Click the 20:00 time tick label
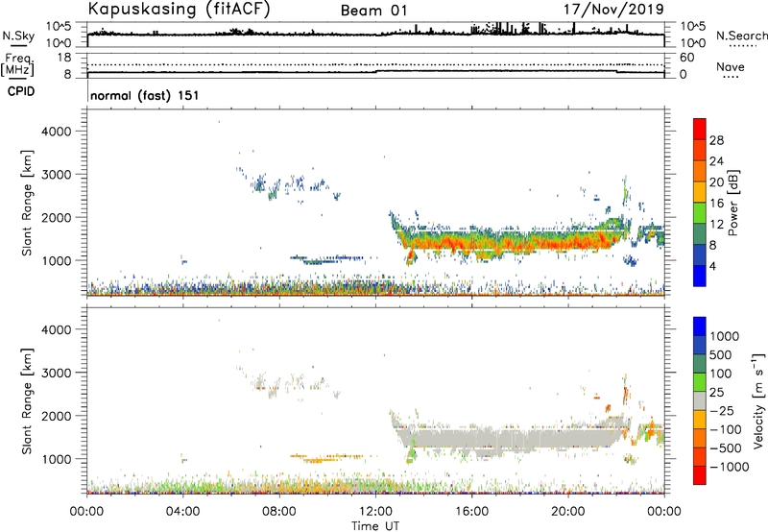This screenshot has height=532, width=768. (568, 512)
